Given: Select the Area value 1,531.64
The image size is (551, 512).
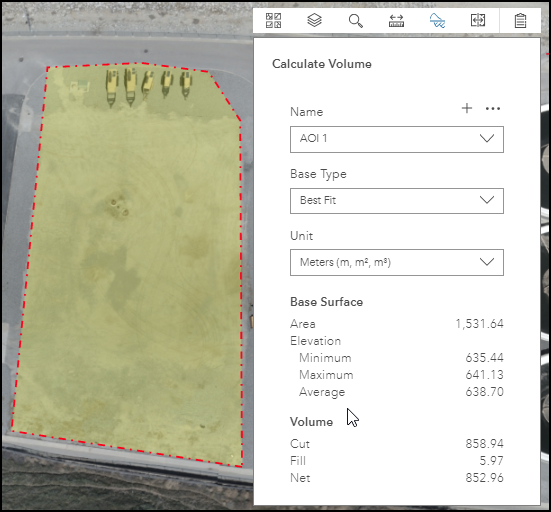Looking at the screenshot, I should [479, 324].
